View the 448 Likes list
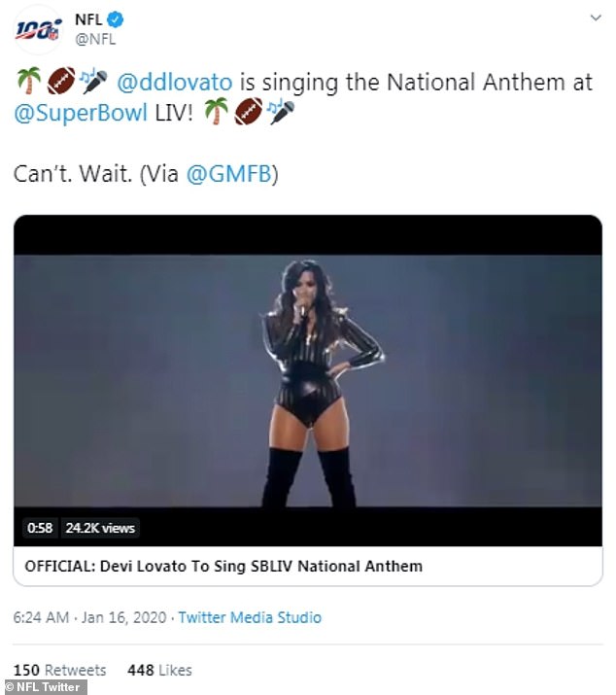 pos(159,670)
